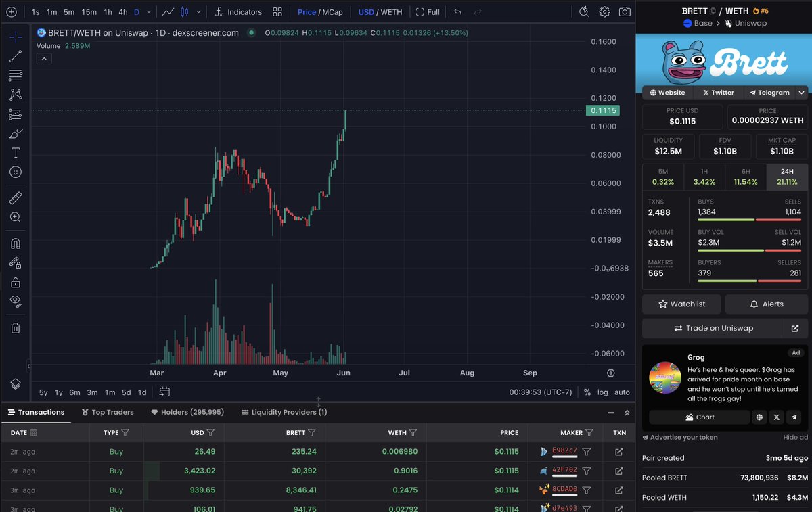The height and width of the screenshot is (512, 812).
Task: Select the Text annotation tool
Action: (16, 153)
